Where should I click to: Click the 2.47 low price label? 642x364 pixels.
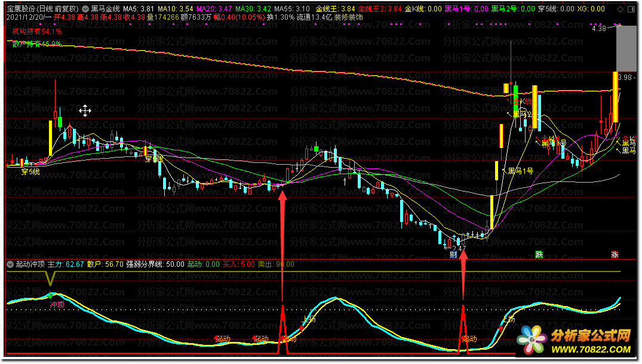[x=459, y=248]
